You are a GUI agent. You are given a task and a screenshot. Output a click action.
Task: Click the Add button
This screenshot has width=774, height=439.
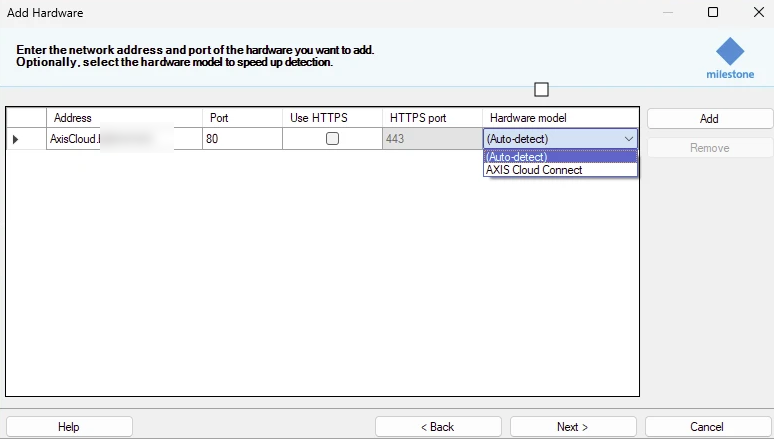[709, 119]
